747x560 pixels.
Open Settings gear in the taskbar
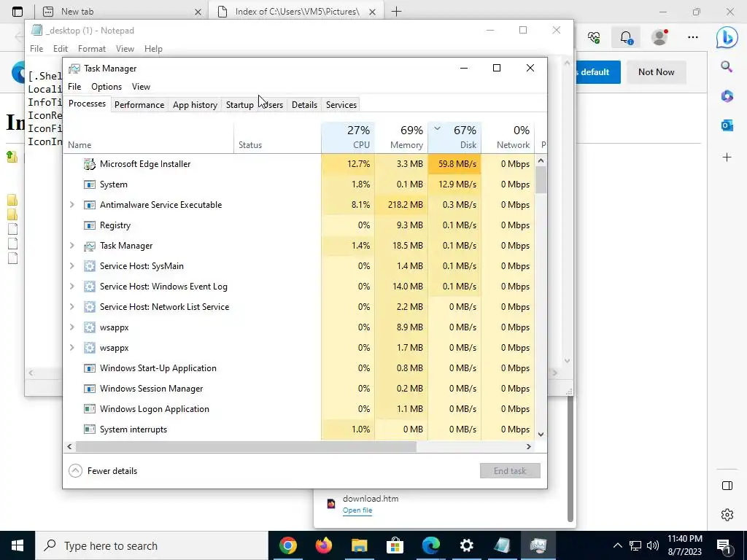click(x=466, y=545)
